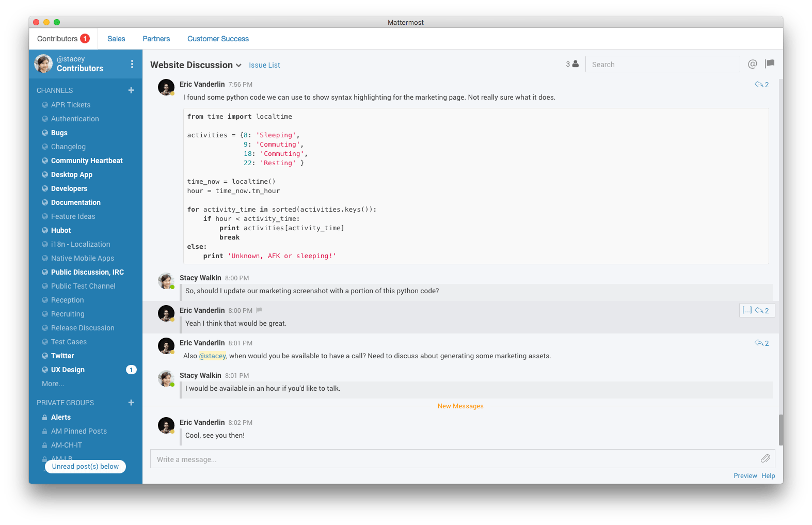Show more channels via More...
The height and width of the screenshot is (525, 812).
point(53,384)
